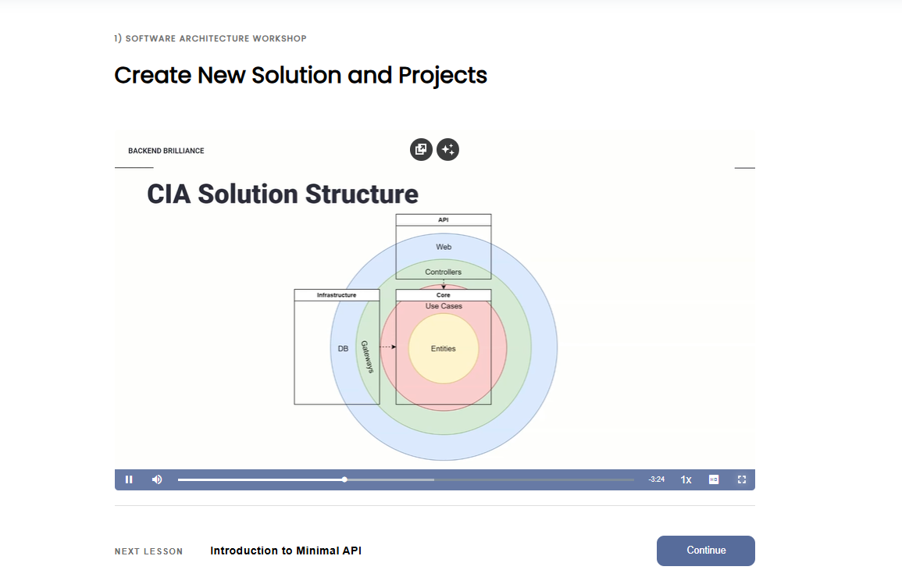
Task: Mute the video volume
Action: coord(157,479)
